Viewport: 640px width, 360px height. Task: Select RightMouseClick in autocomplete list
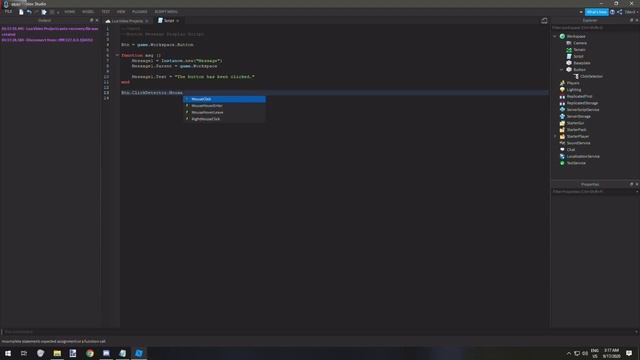224,119
